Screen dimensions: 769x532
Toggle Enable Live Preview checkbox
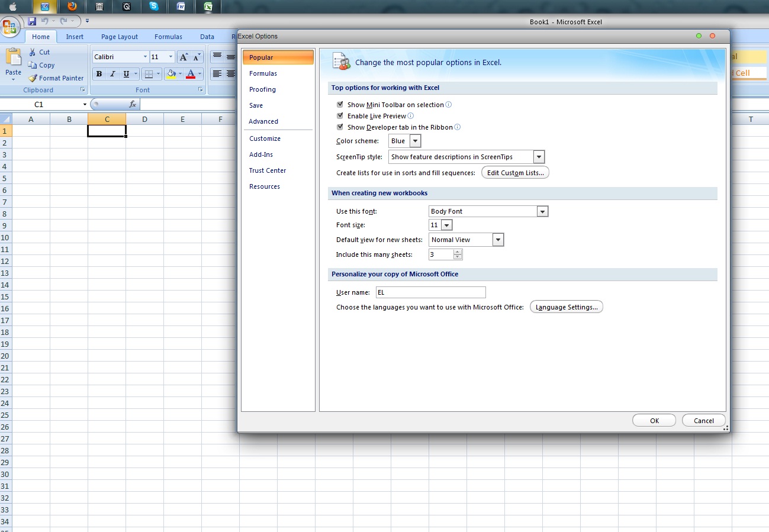pyautogui.click(x=340, y=115)
